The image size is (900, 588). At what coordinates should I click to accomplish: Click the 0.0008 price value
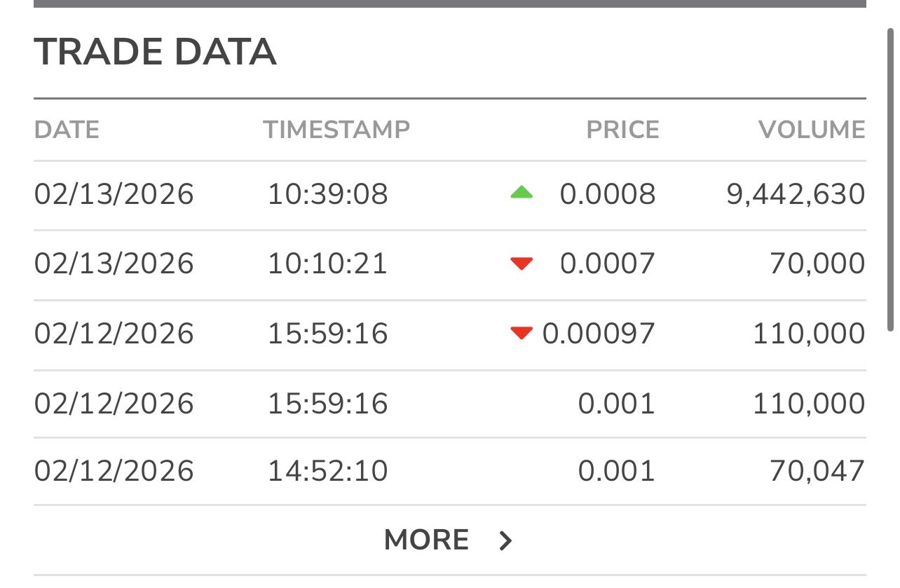[607, 194]
